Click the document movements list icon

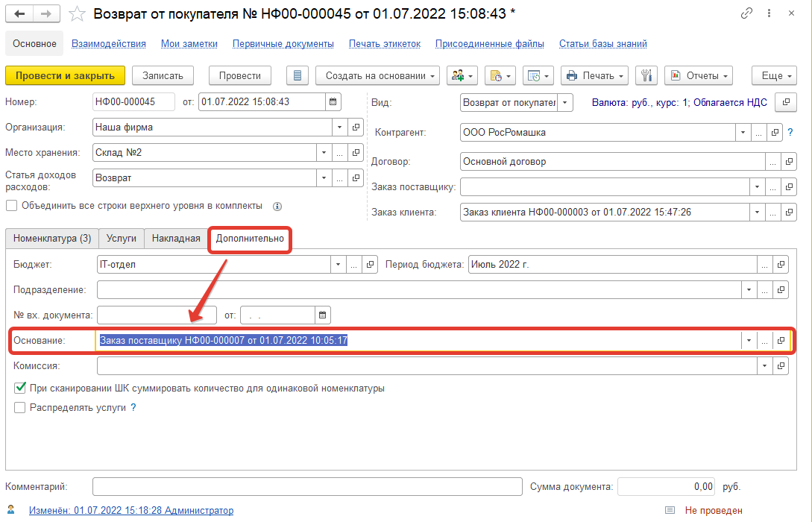pos(298,75)
